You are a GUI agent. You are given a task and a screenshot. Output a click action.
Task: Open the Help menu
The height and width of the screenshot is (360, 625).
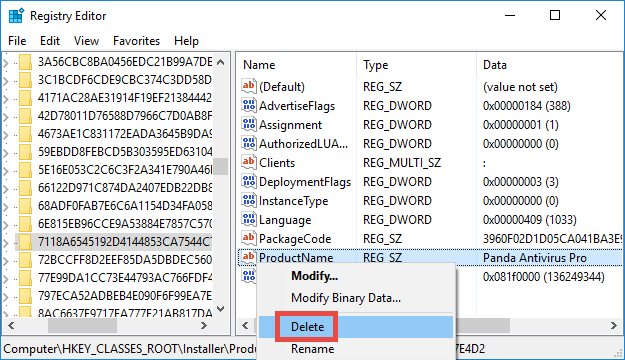tap(186, 41)
